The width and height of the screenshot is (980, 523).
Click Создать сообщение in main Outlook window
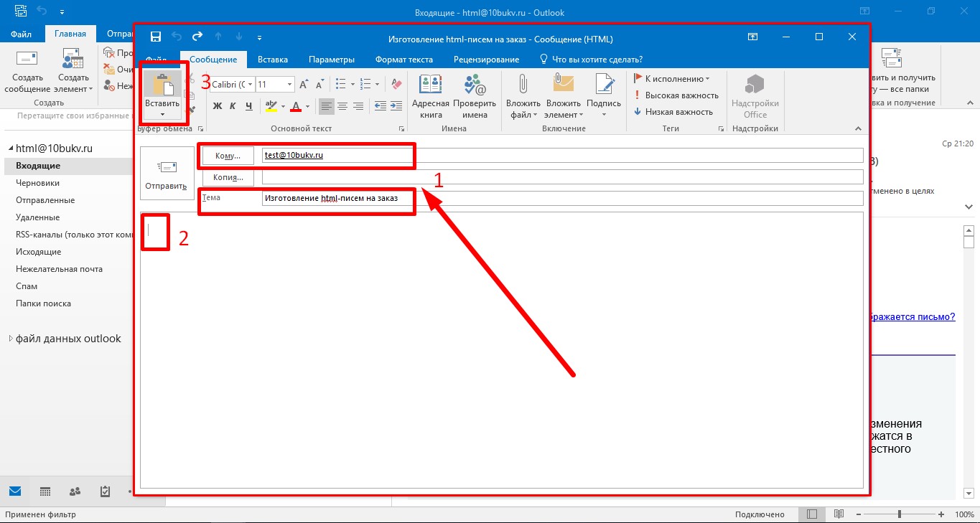[27, 72]
